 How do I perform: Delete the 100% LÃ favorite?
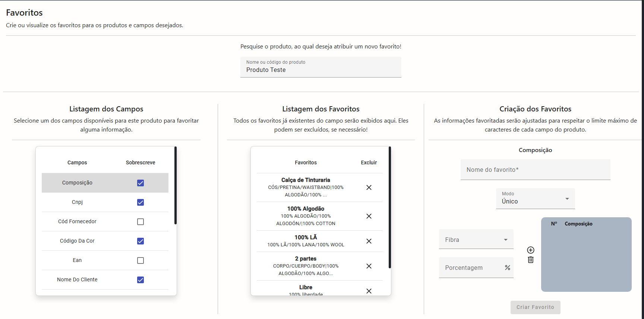(369, 241)
